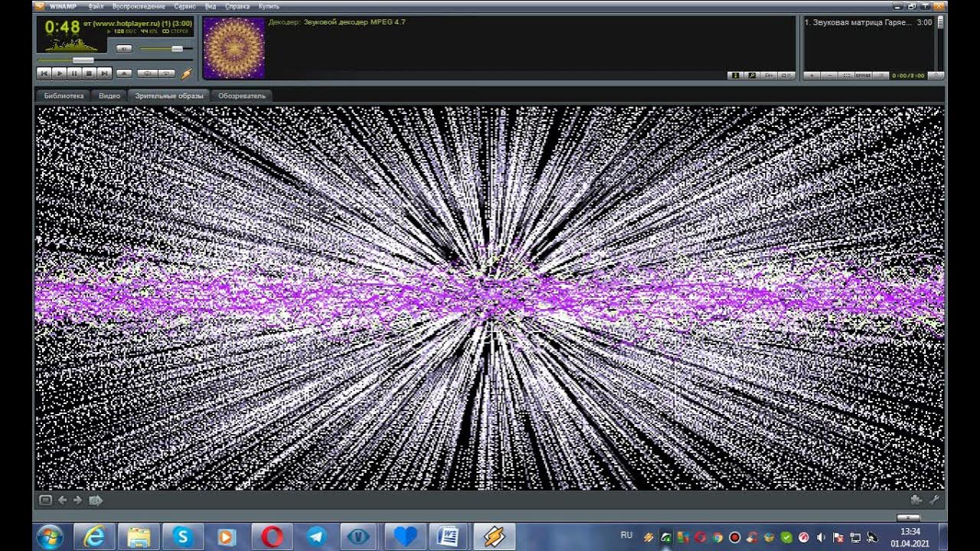Image resolution: width=980 pixels, height=551 pixels.
Task: Open the Файл menu
Action: click(96, 6)
